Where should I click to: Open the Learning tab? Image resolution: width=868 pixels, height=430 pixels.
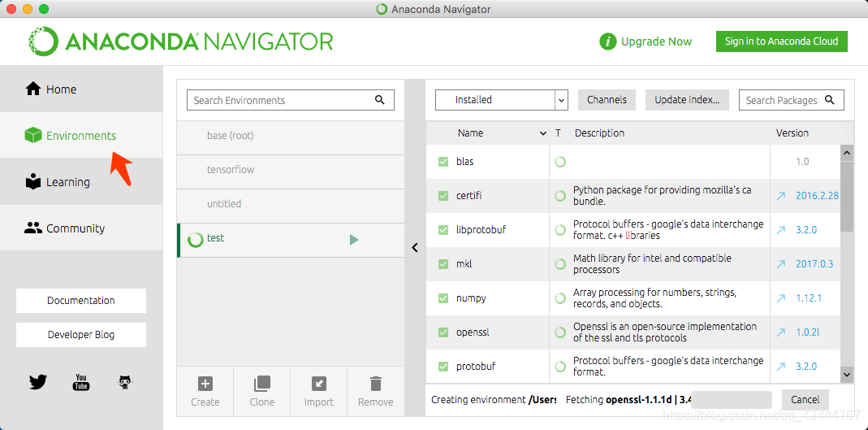coord(81,182)
